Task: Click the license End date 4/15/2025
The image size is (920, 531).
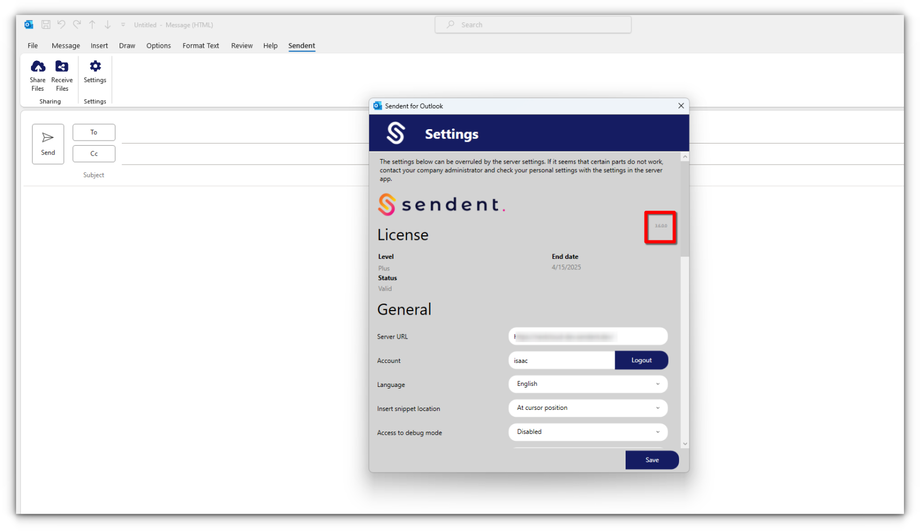Action: (x=566, y=268)
